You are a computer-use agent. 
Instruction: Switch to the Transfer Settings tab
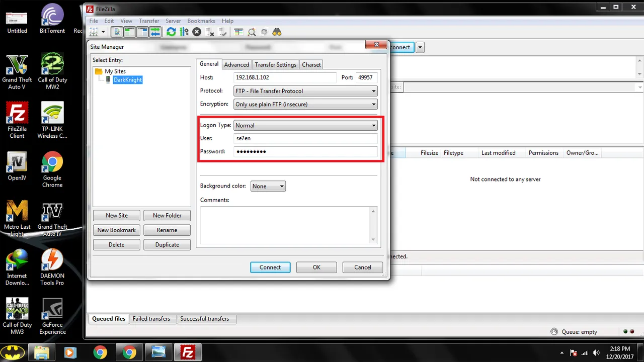coord(276,65)
